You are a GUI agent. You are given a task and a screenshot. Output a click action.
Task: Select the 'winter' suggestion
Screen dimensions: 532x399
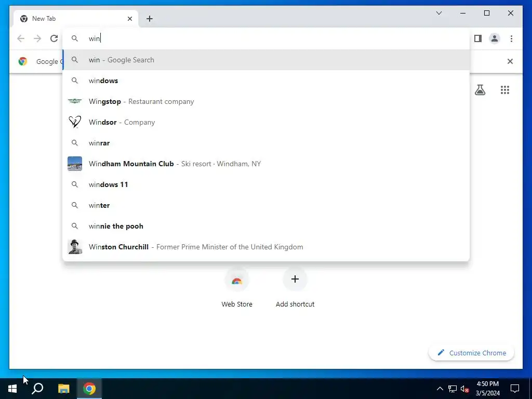266,205
